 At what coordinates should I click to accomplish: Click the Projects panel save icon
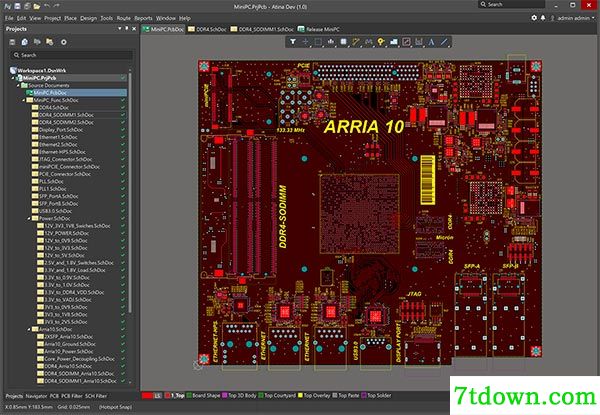tap(12, 42)
